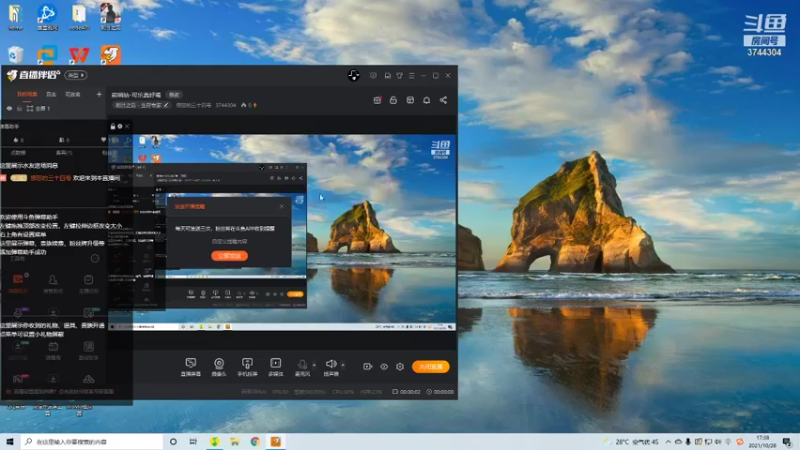Image resolution: width=800 pixels, height=450 pixels.
Task: Show hidden system tray icons
Action: pyautogui.click(x=668, y=442)
